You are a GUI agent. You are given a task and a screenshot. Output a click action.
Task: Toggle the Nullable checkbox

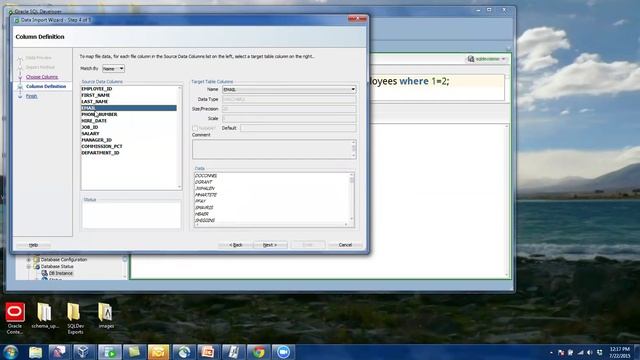(195, 128)
